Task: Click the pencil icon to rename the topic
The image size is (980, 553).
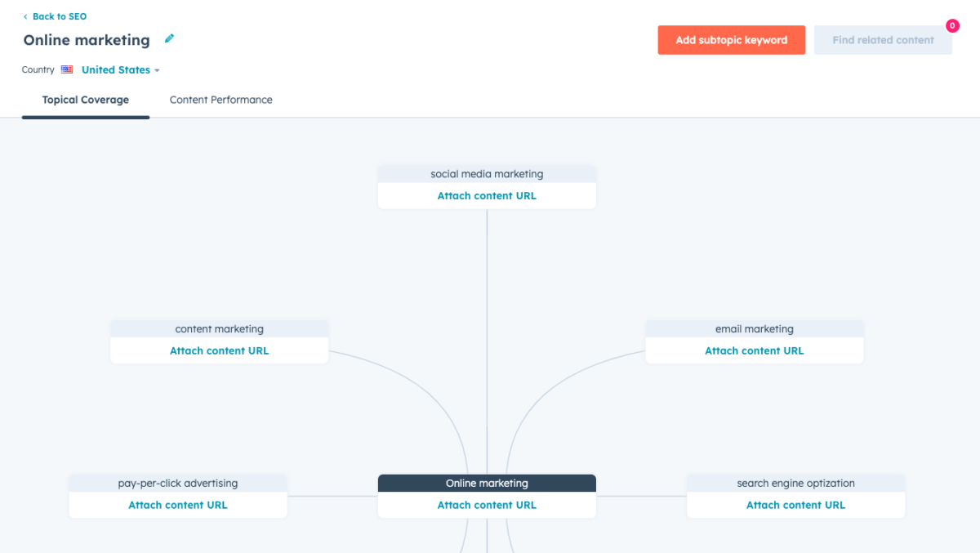Action: click(x=170, y=38)
